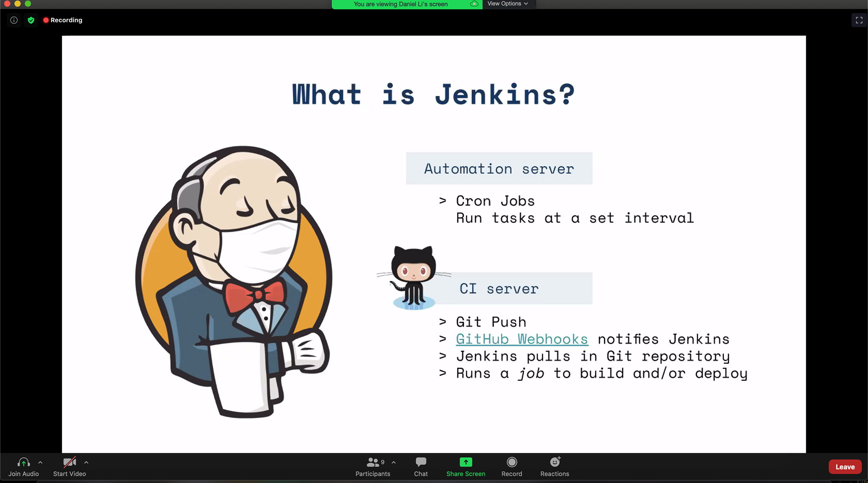868x483 pixels.
Task: Stop the active Recording indicator
Action: [63, 20]
